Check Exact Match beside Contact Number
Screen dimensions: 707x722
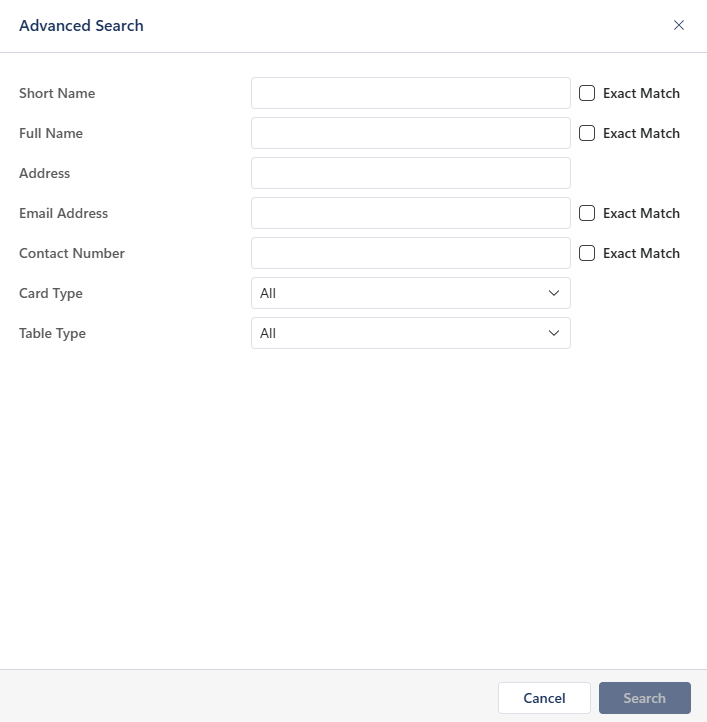click(587, 253)
